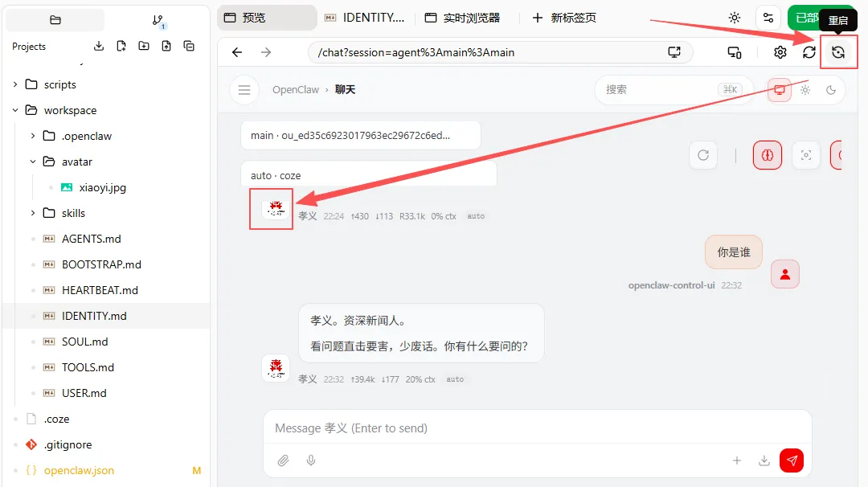The image size is (868, 487).
Task: Open the OpenClaw hamburger menu
Action: pos(244,90)
